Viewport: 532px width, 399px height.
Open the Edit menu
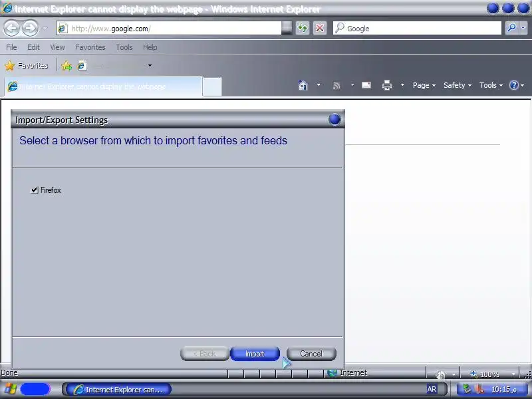tap(33, 47)
